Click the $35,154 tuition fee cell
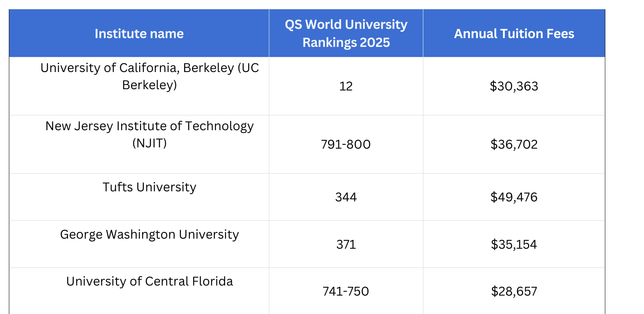Screen dimensions: 644x314 [514, 244]
